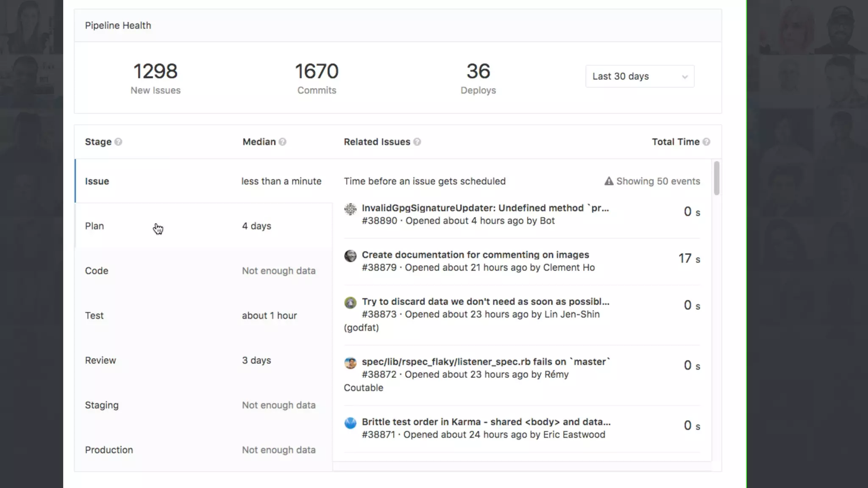Click Clement Ho's avatar
Viewport: 868px width, 488px height.
click(351, 256)
